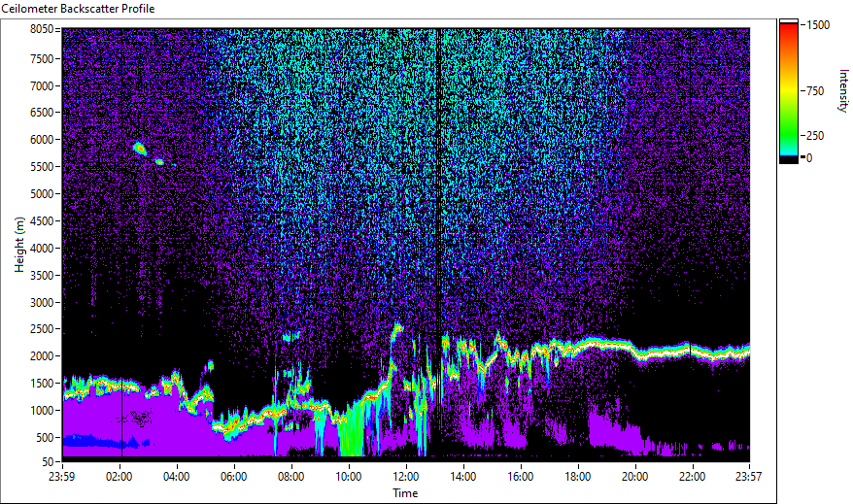Click the 23:59 start time label
This screenshot has width=853, height=504.
coord(61,477)
